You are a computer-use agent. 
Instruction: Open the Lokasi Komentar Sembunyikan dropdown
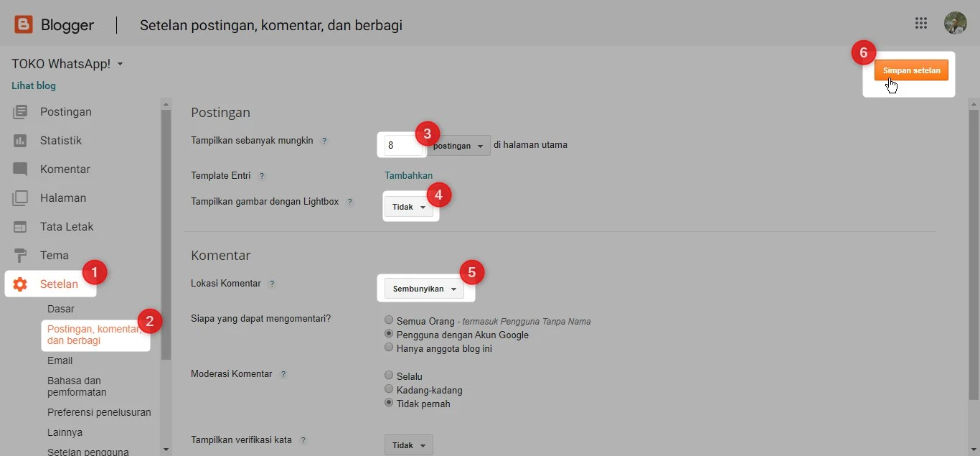[424, 289]
